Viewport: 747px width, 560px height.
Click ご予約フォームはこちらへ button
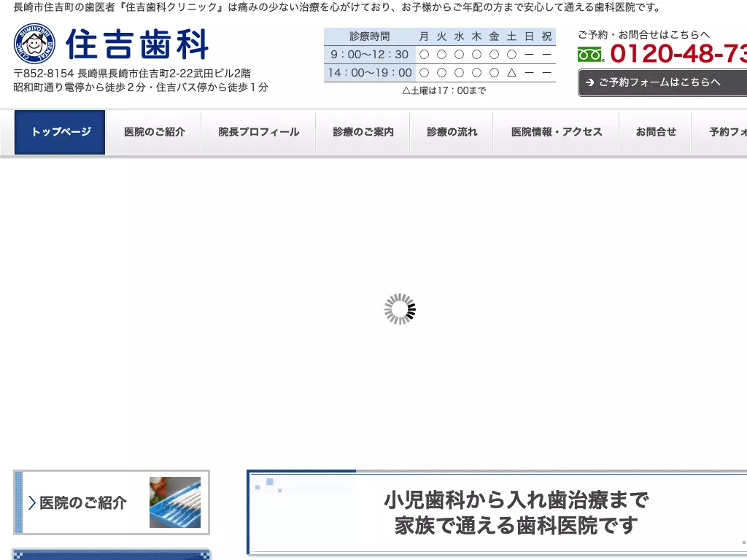[662, 83]
